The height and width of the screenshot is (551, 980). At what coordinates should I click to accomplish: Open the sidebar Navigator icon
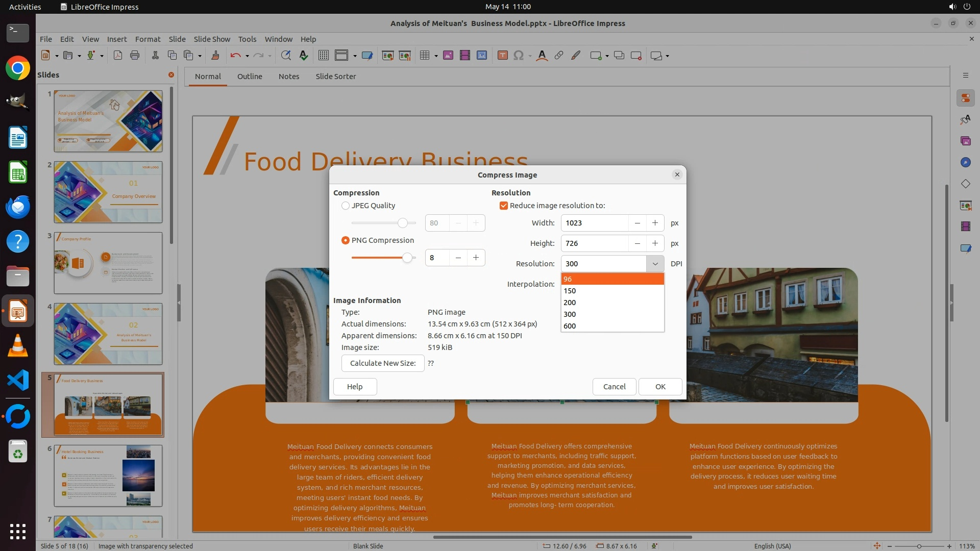[965, 162]
